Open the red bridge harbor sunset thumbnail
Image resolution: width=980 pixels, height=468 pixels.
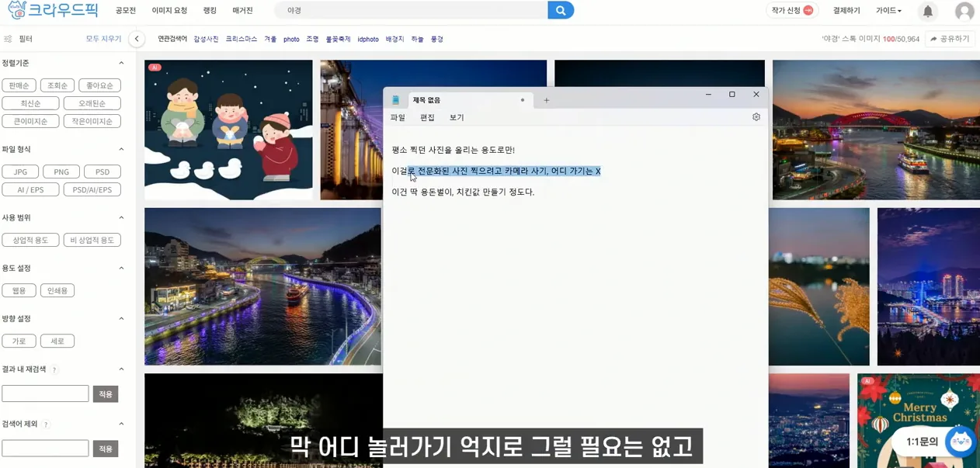pos(876,130)
